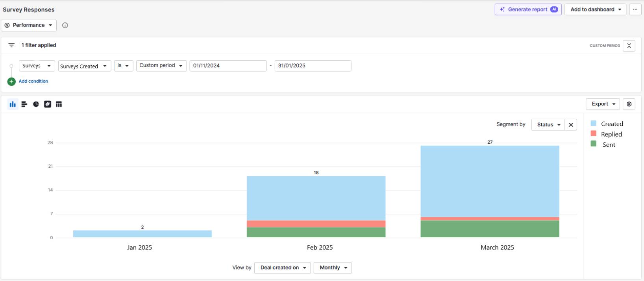Open the Add to dashboard menu
644x281 pixels.
(x=595, y=9)
